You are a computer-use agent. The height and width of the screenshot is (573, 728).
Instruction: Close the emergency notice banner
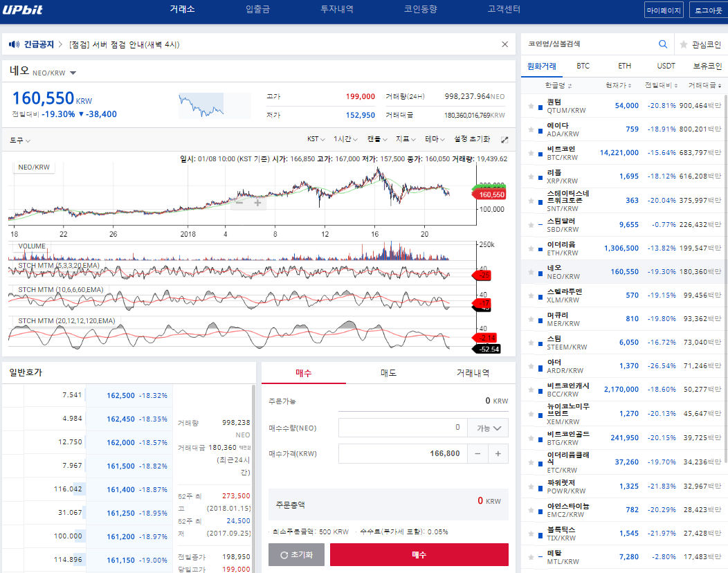[x=504, y=44]
